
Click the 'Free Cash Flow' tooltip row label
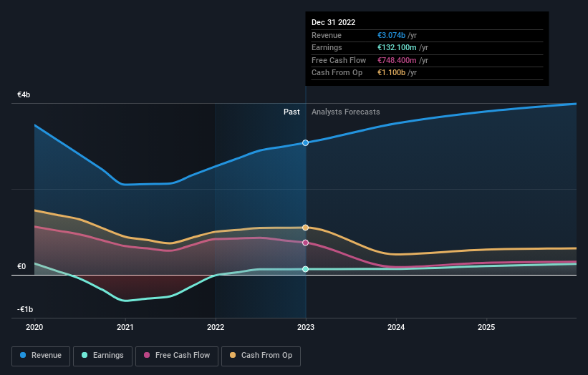(339, 60)
